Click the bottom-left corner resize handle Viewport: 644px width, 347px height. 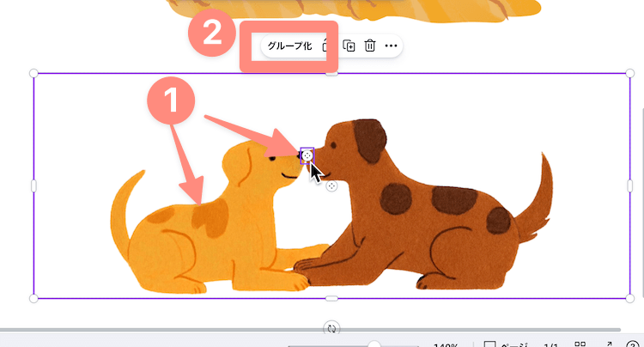(33, 299)
